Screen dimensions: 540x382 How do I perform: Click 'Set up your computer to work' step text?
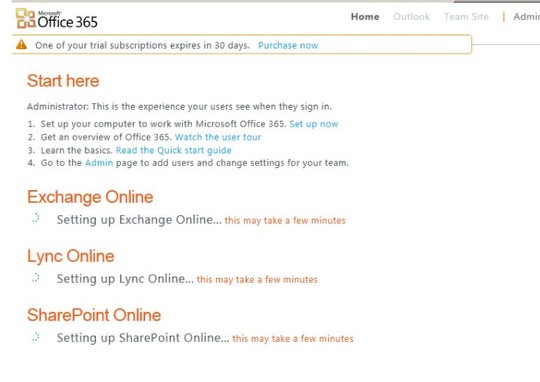pyautogui.click(x=164, y=124)
